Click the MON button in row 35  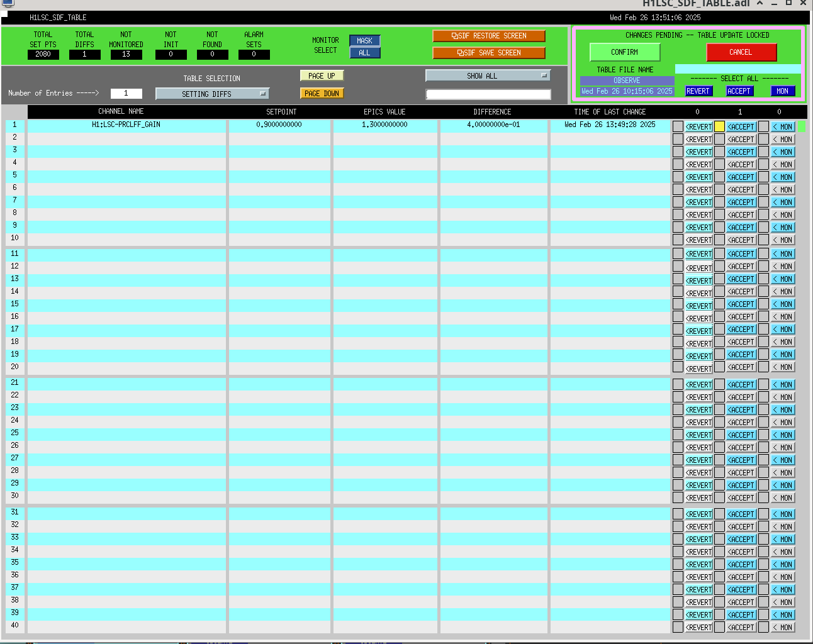783,564
